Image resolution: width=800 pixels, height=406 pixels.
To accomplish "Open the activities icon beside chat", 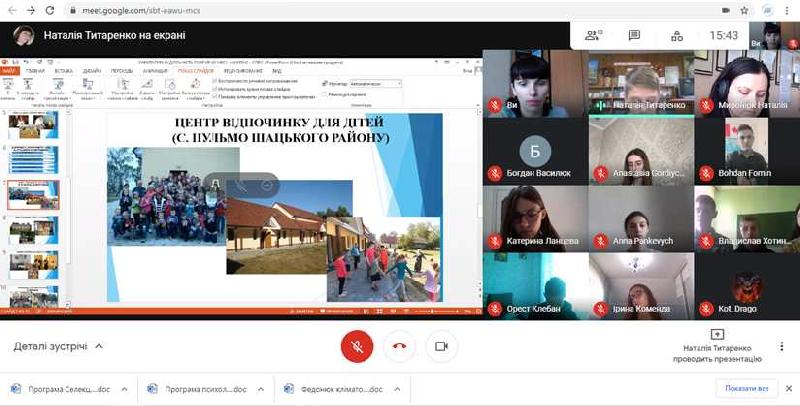I will pos(677,35).
